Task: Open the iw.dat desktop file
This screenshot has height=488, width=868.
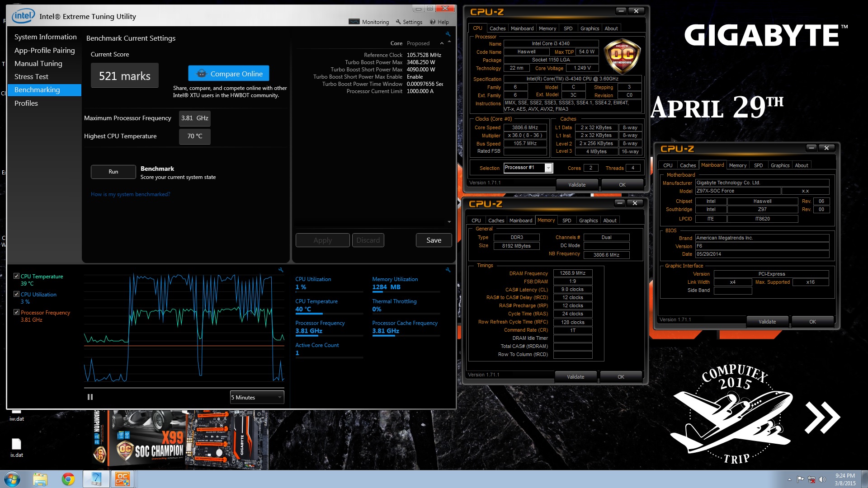Action: (17, 416)
